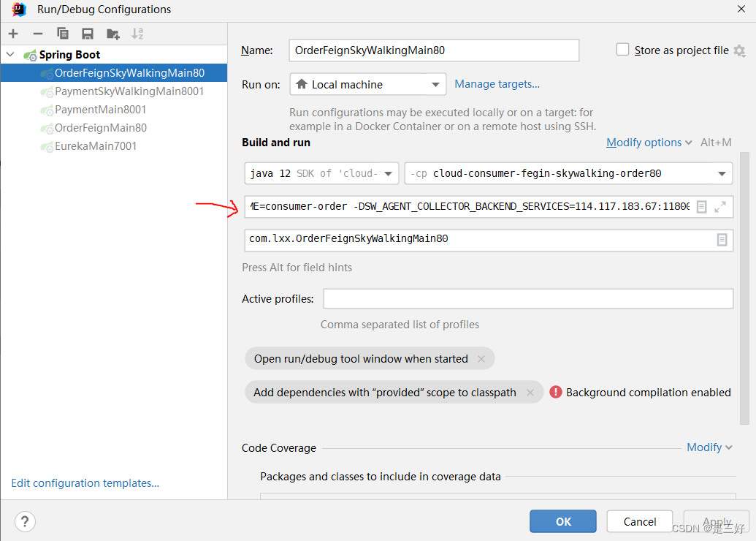This screenshot has height=541, width=756.
Task: Open Edit configuration templates link
Action: pos(85,483)
